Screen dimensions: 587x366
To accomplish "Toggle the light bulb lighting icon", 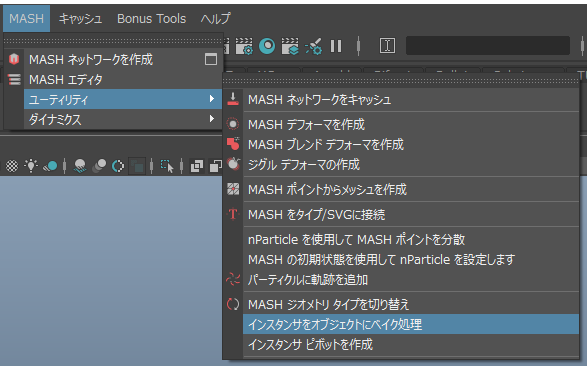I will (x=31, y=165).
